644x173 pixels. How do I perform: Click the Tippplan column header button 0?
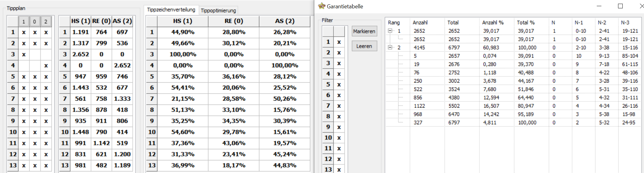(x=35, y=22)
